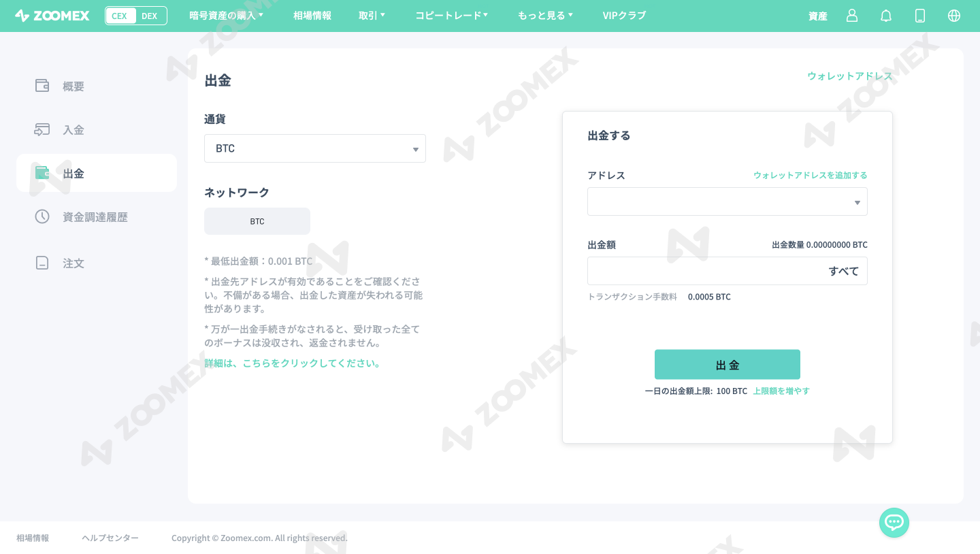The image size is (980, 554).
Task: Open the 相場情報 menu item
Action: (312, 15)
